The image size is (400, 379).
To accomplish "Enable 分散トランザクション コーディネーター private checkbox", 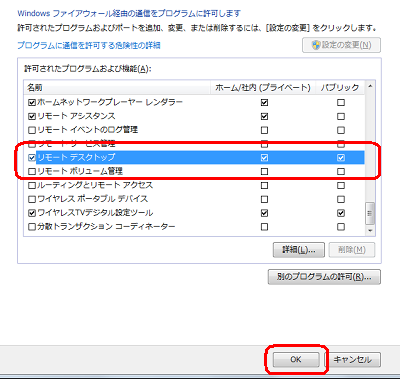I will 264,227.
